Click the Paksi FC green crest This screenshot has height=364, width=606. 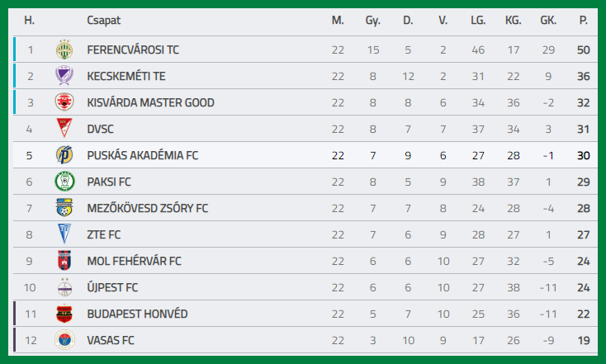pyautogui.click(x=64, y=182)
